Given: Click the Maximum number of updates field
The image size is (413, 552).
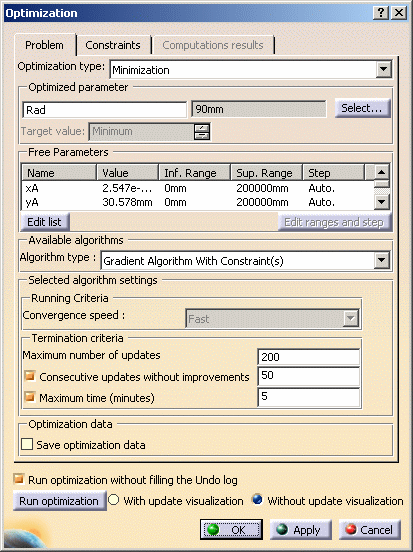Looking at the screenshot, I should click(x=308, y=357).
